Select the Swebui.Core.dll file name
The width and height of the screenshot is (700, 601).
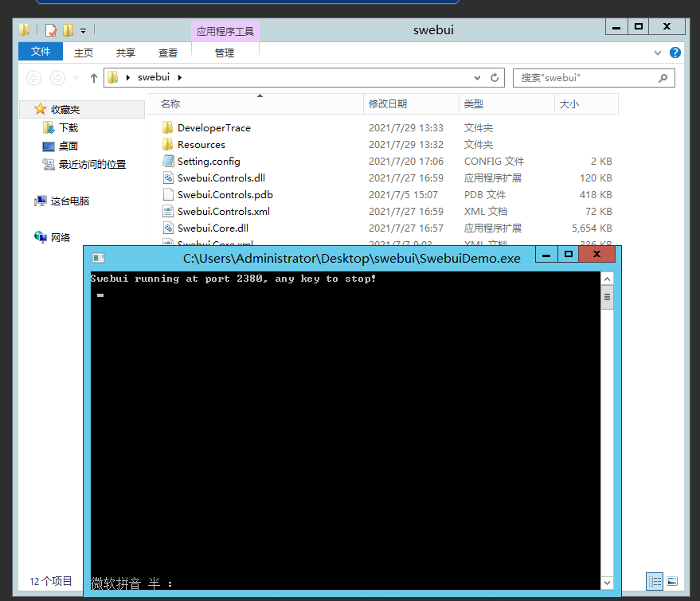213,228
